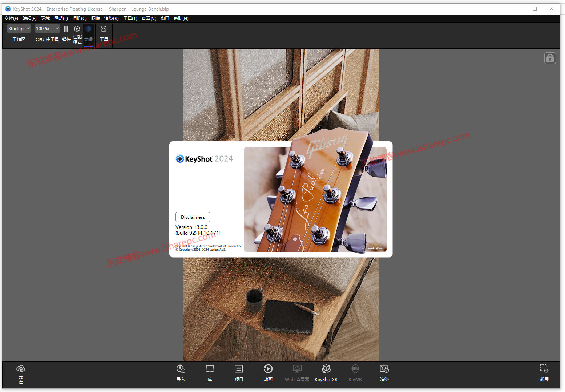This screenshot has height=392, width=565.
Task: Click the Import icon
Action: [x=181, y=369]
